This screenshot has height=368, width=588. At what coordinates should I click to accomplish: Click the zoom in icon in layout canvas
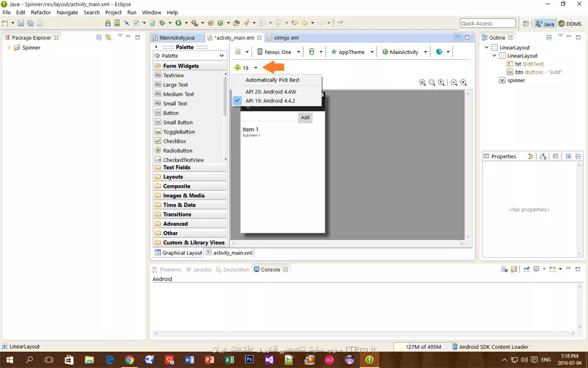(x=463, y=83)
